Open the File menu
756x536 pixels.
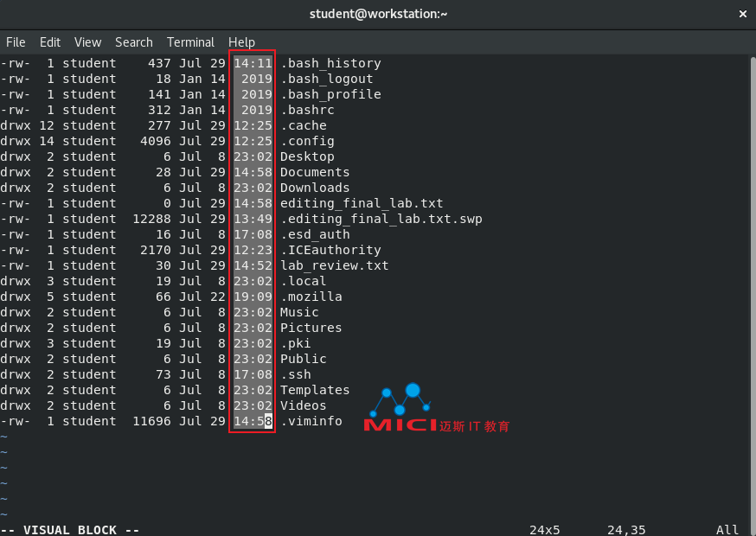click(16, 42)
